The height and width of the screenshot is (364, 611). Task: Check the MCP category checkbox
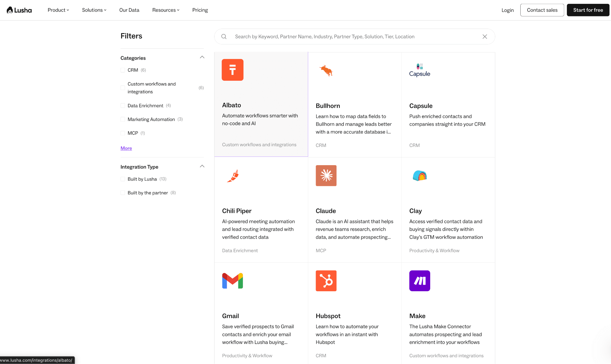click(123, 133)
